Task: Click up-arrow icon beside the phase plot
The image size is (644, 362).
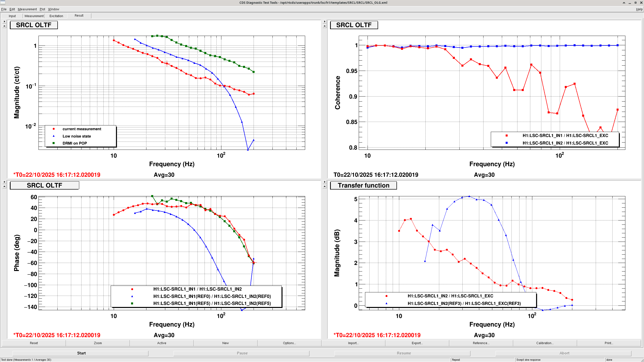Action: [4, 186]
